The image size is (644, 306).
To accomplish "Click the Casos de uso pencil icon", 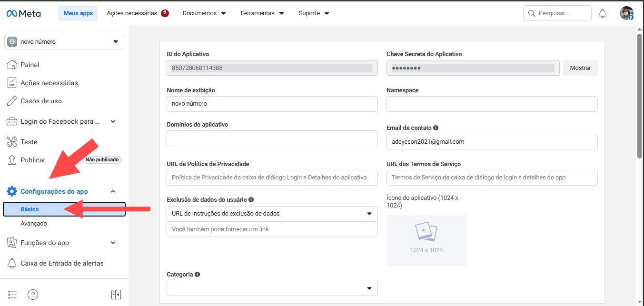I will click(12, 101).
